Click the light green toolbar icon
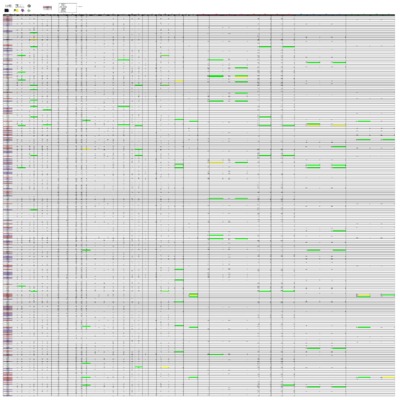This screenshot has width=400, height=400. [29, 10]
